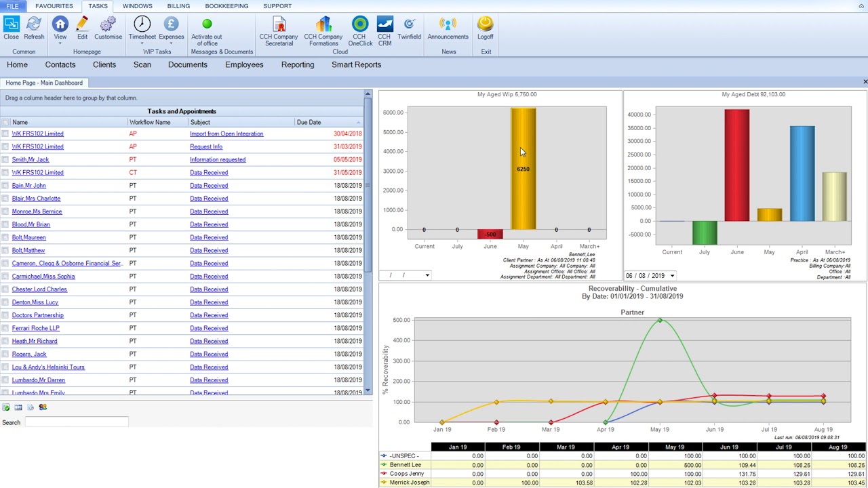The height and width of the screenshot is (488, 868).
Task: Open the Request Info subject link
Action: [x=206, y=146]
